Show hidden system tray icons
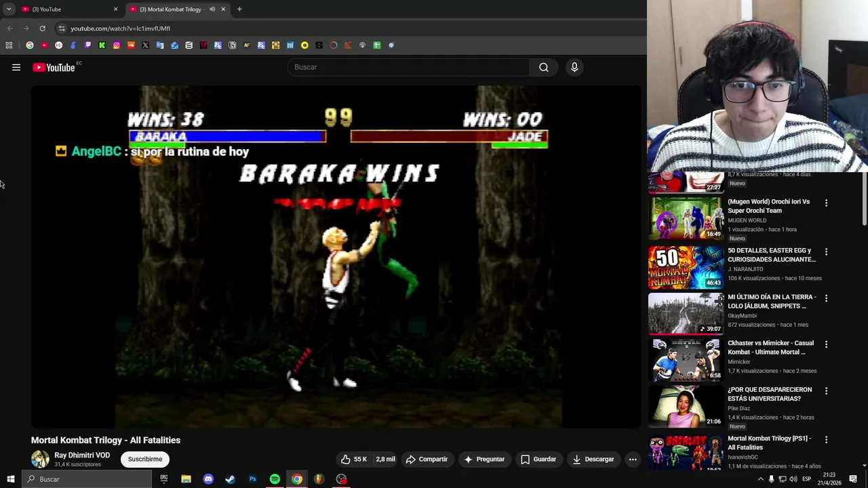Viewport: 868px width, 488px height. pos(760,479)
